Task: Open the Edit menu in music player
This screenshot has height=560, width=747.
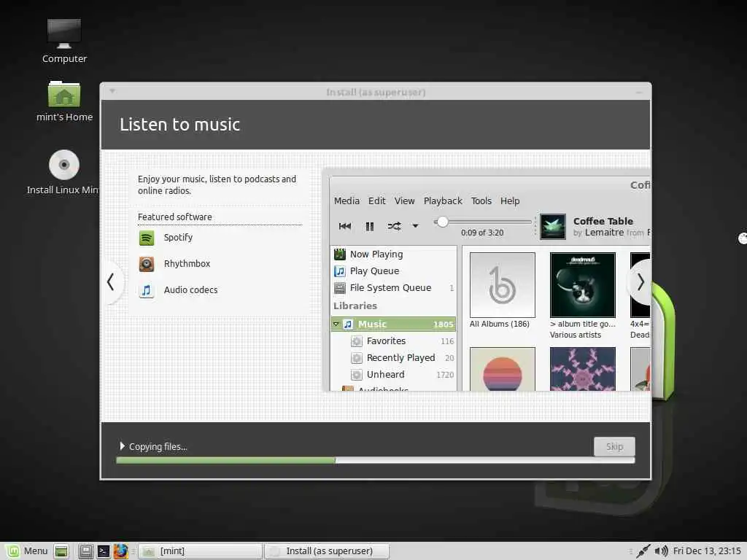Action: coord(377,201)
